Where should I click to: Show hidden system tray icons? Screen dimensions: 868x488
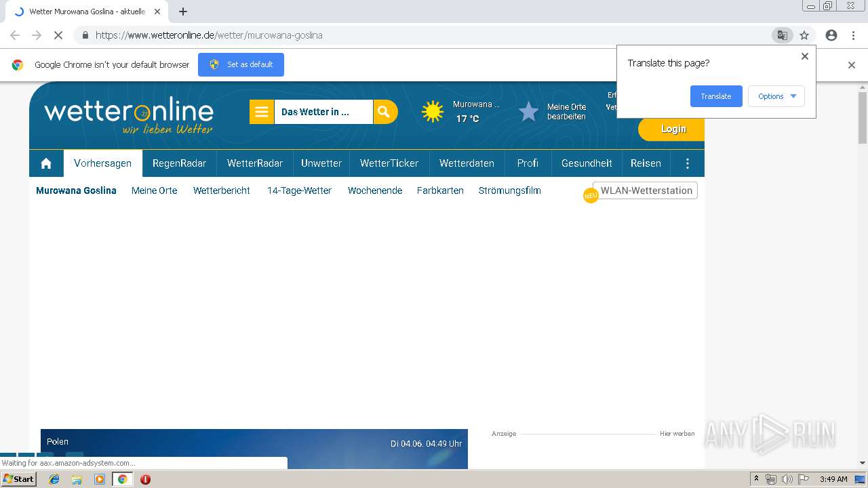756,479
